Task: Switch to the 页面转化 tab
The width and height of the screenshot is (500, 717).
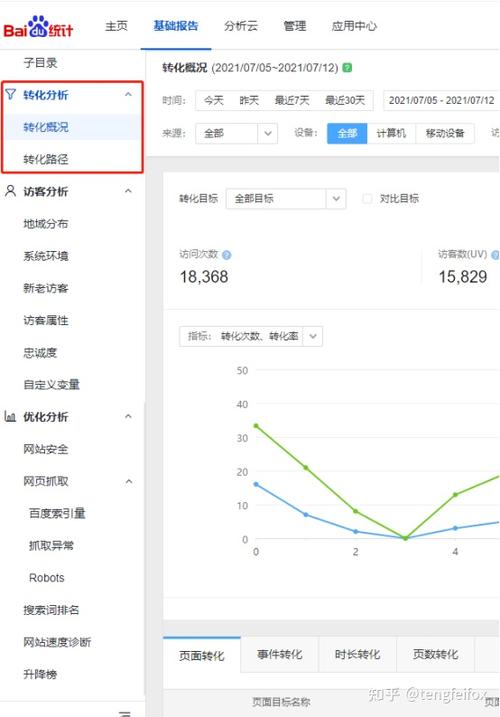Action: click(202, 655)
